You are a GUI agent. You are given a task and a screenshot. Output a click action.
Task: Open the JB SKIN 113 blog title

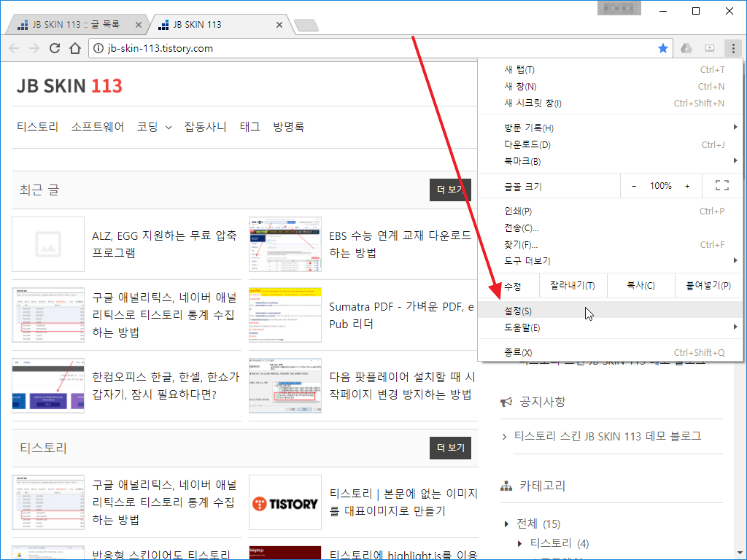click(69, 86)
